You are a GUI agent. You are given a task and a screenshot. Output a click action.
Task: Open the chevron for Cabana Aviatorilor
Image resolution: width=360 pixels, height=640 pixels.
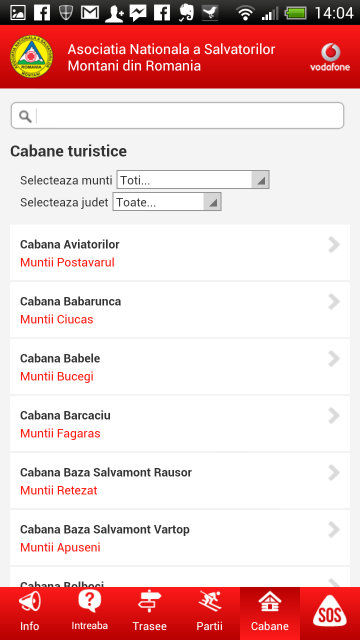pos(334,245)
